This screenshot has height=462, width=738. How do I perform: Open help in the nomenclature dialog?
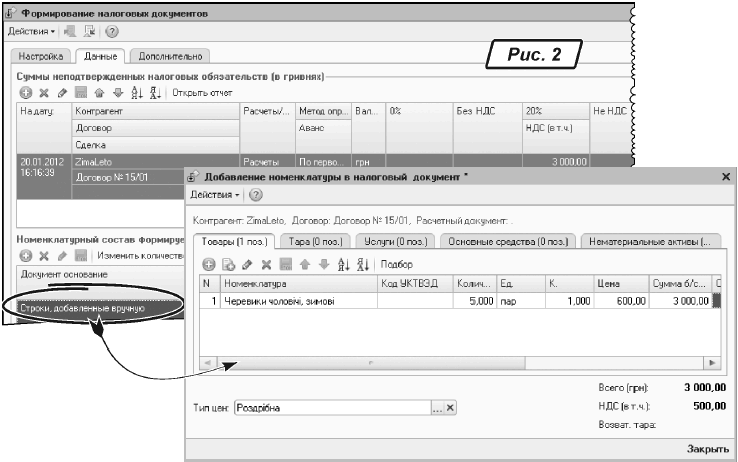(x=255, y=193)
